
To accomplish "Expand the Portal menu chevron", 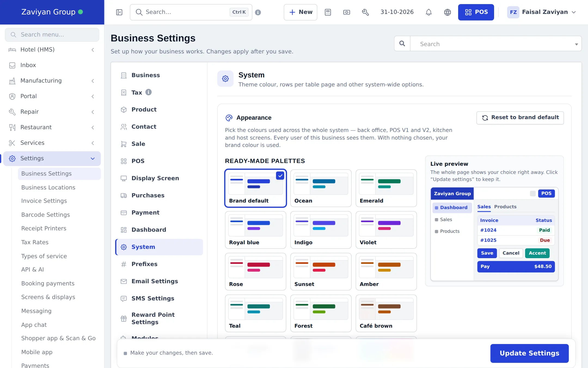I will (x=93, y=96).
